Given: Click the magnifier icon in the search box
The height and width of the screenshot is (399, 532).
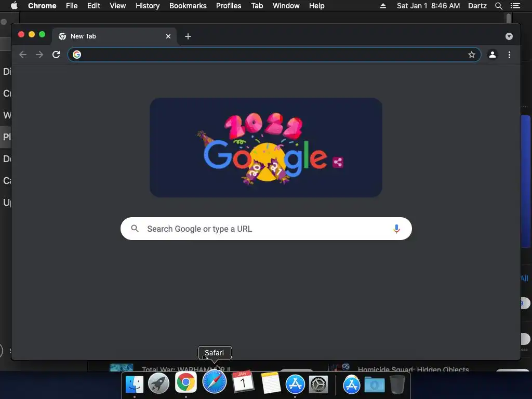Looking at the screenshot, I should point(135,229).
